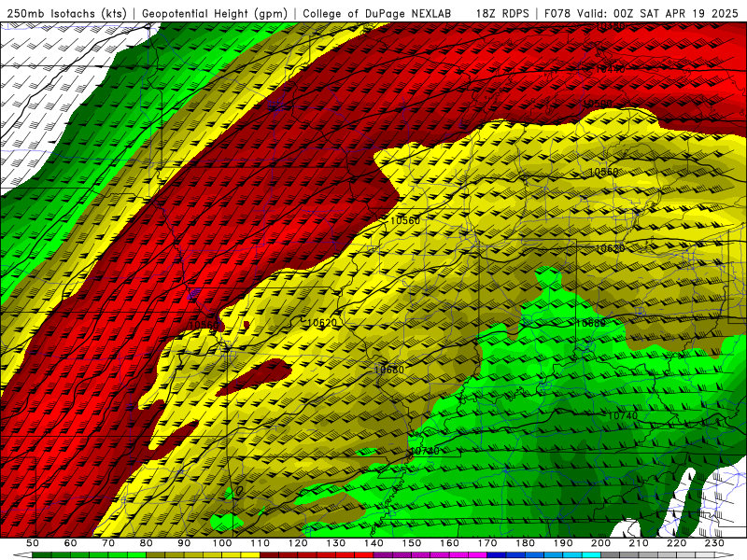Click the legend value 70

pos(108,543)
